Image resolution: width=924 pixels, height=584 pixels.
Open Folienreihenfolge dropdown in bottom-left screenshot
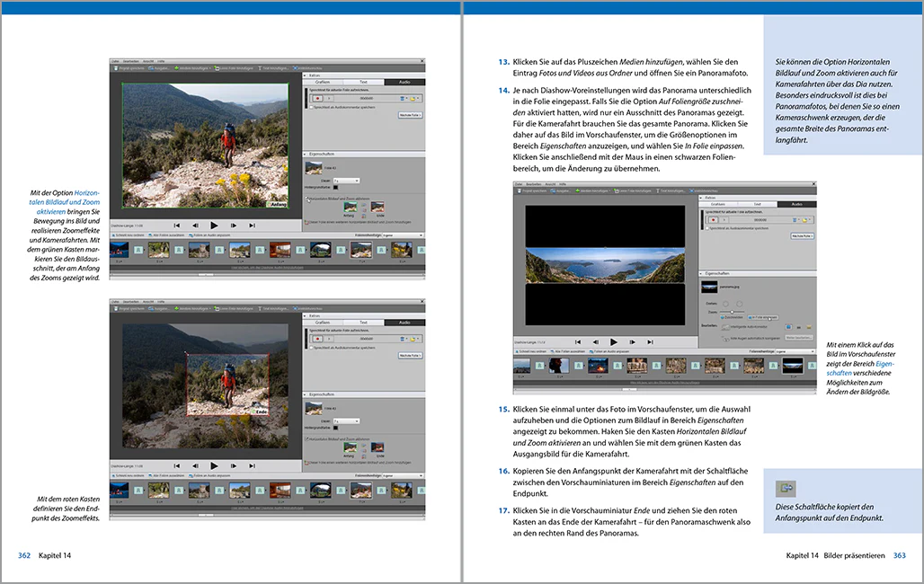(403, 475)
